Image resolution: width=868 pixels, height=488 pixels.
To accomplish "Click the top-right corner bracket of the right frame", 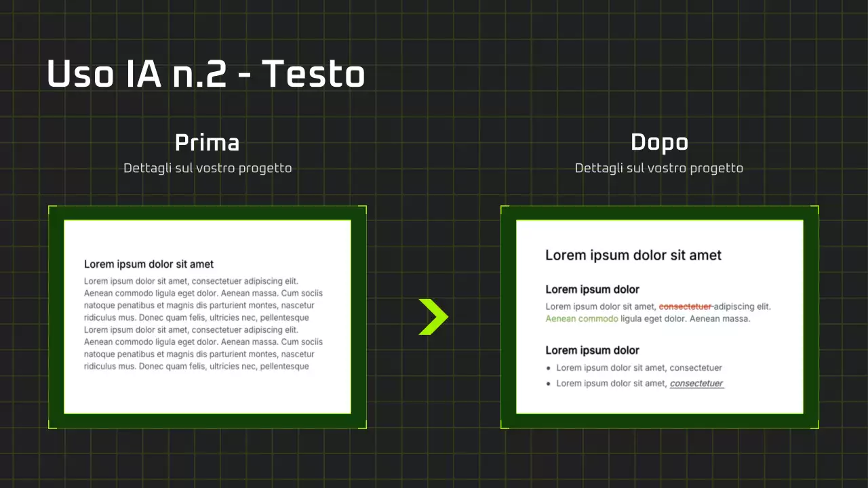I will pos(817,207).
